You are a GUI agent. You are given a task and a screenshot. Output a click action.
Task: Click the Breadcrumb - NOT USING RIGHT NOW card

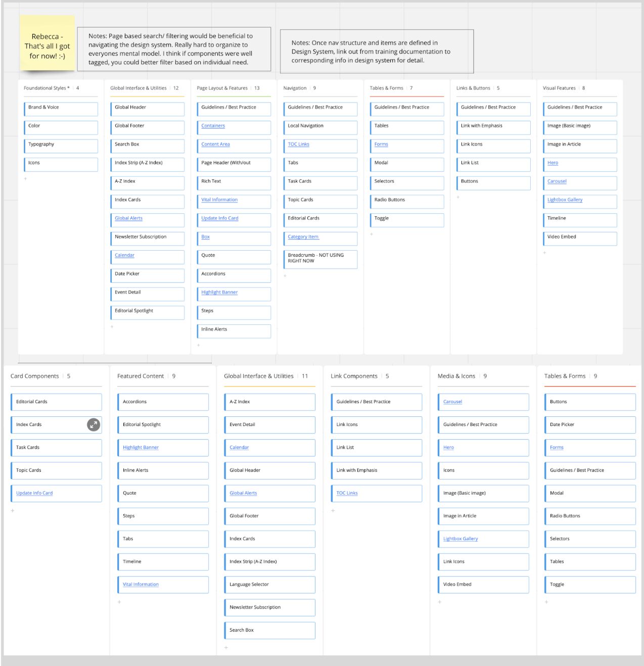click(x=320, y=258)
